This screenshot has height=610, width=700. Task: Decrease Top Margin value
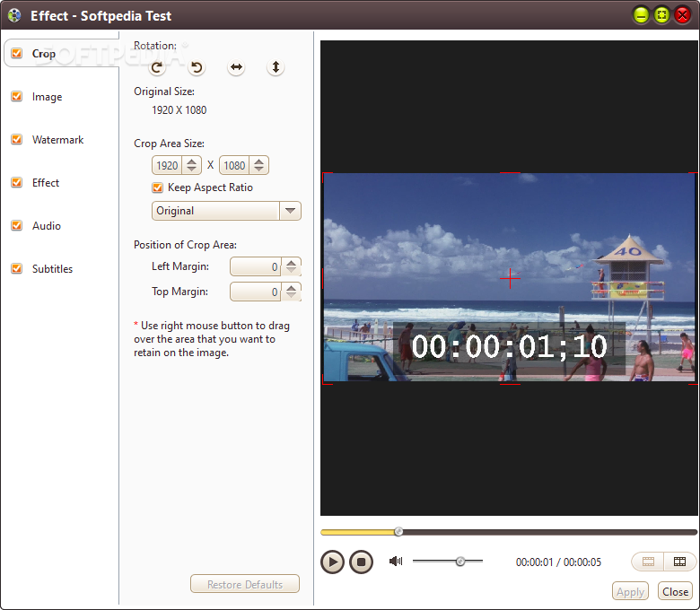coord(291,295)
